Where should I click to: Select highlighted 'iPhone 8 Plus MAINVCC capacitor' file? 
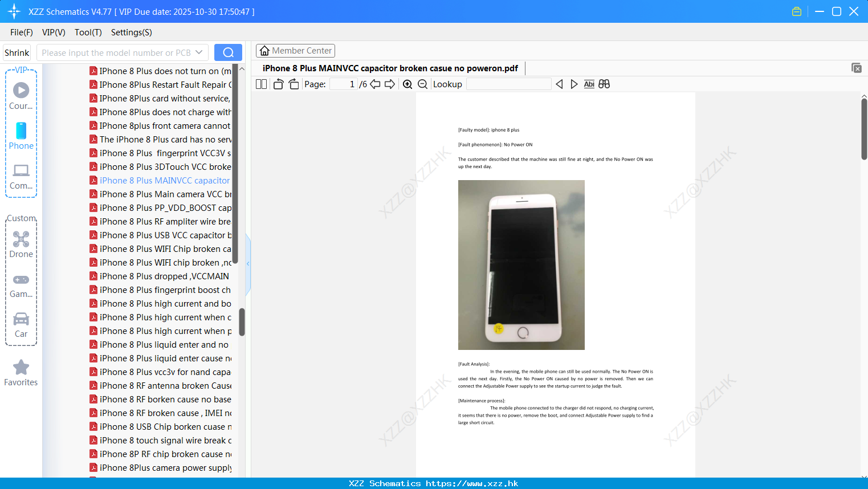[x=161, y=181]
